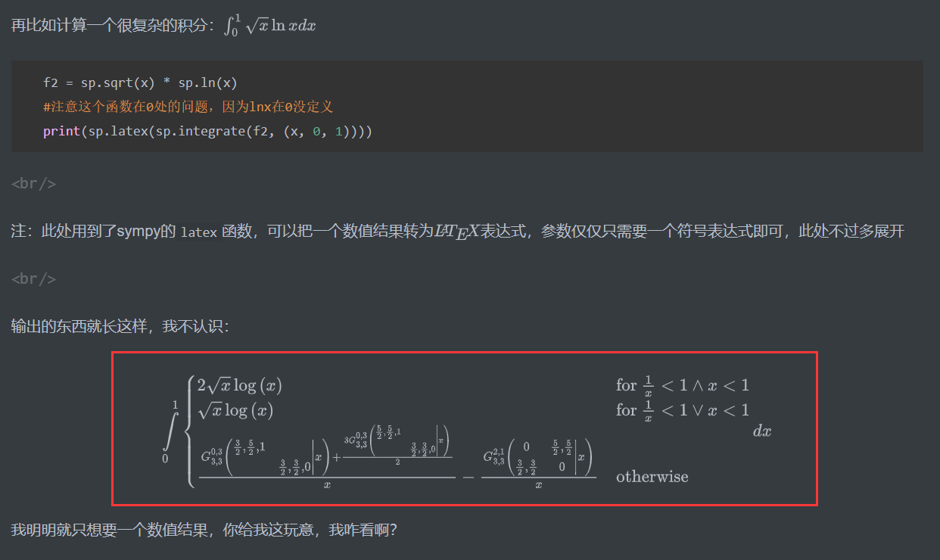Click the condition containing the ∨ symbol
The width and height of the screenshot is (940, 560).
(682, 411)
